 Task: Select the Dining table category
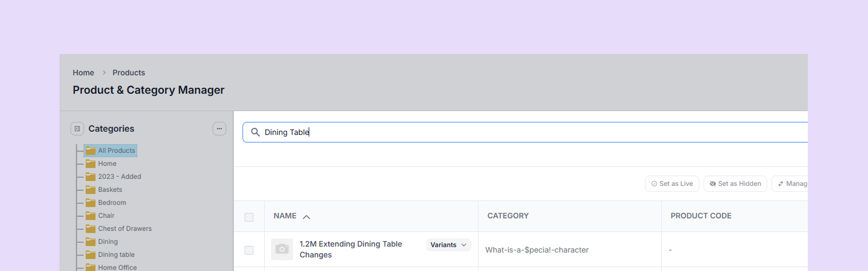[116, 255]
